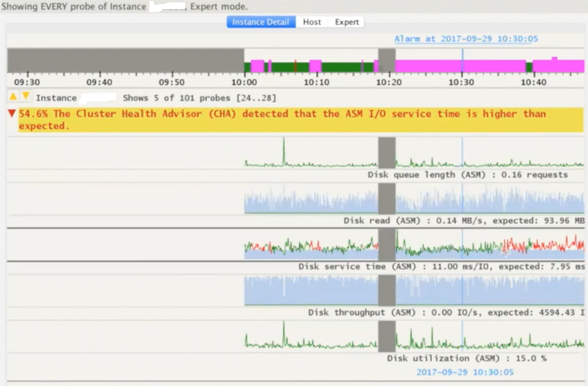Select the Expert tab
The image size is (588, 386).
coord(346,22)
